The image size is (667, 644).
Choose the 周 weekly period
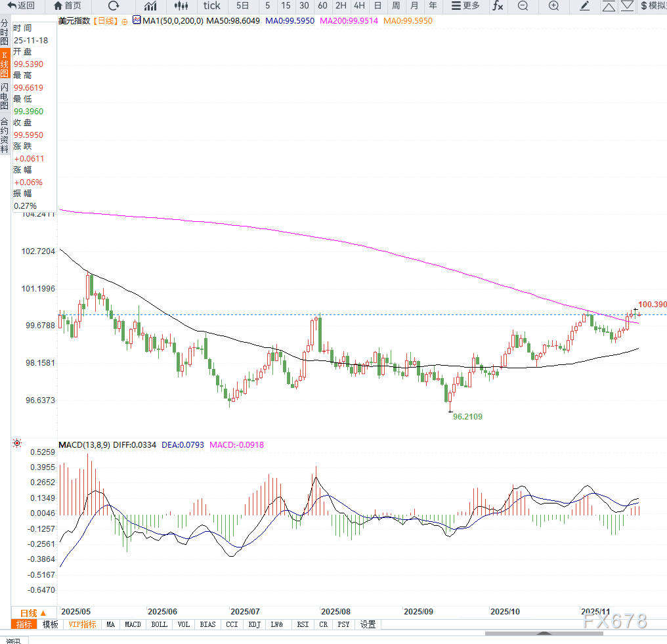(396, 6)
